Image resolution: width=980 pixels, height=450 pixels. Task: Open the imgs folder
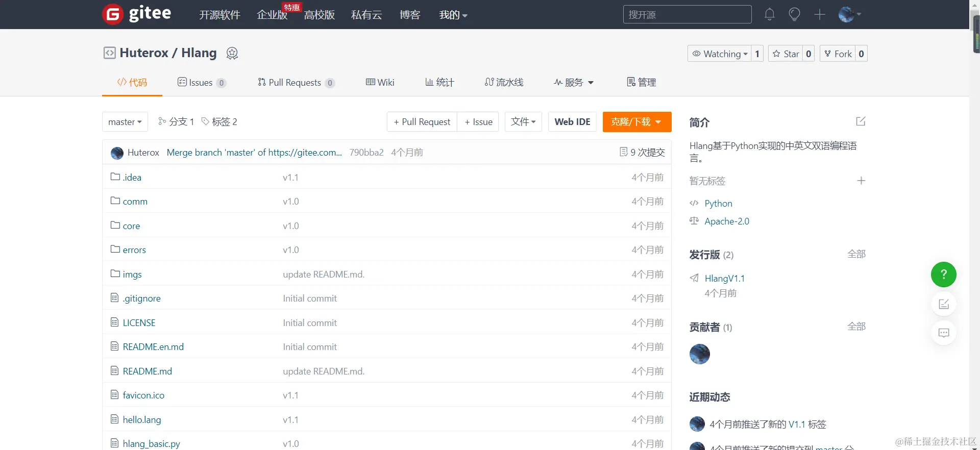[x=132, y=274]
